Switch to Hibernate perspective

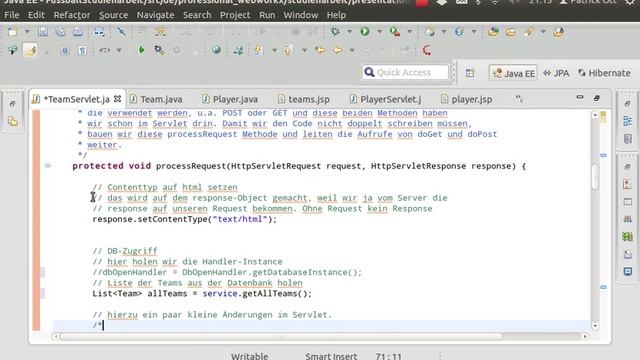604,73
